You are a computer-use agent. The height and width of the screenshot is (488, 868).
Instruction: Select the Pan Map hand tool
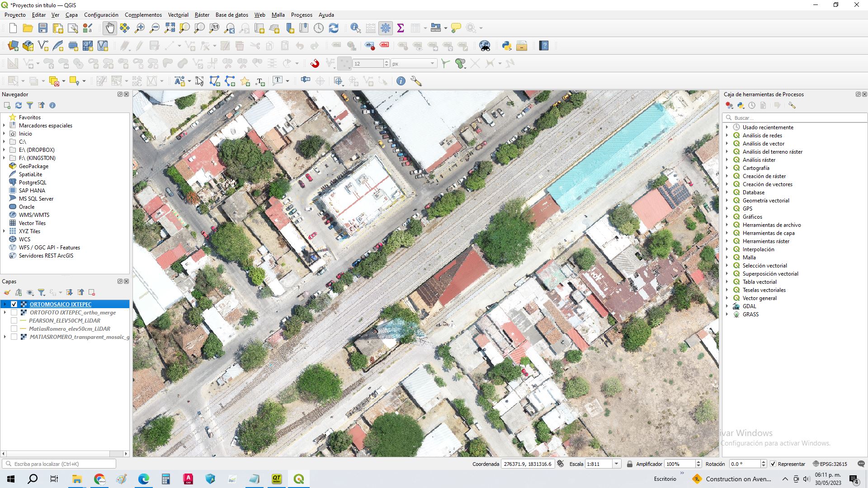pos(110,28)
